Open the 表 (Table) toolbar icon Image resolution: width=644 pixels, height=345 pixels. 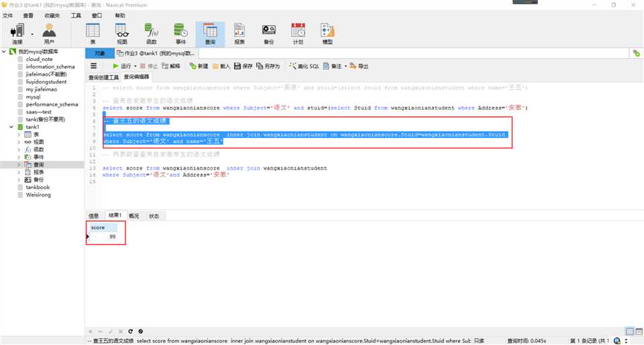click(x=93, y=33)
